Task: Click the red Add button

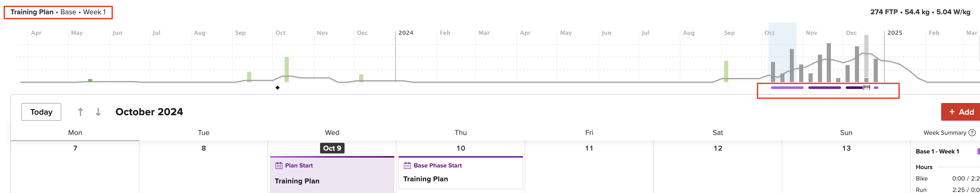Action: [961, 112]
